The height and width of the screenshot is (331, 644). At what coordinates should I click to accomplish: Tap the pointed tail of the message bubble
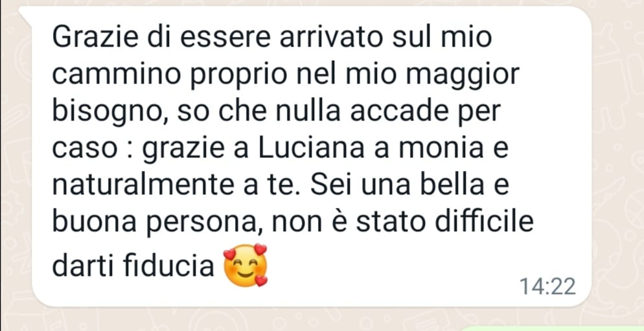pyautogui.click(x=25, y=14)
